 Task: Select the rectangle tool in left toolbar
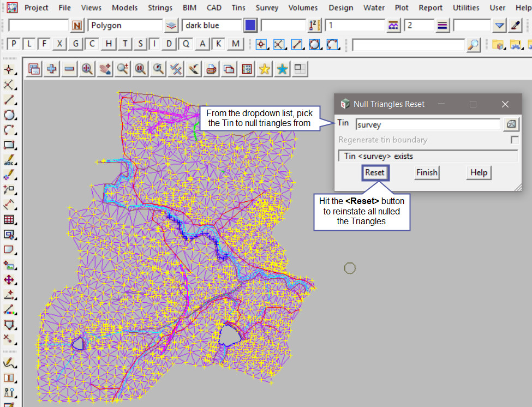(9, 146)
